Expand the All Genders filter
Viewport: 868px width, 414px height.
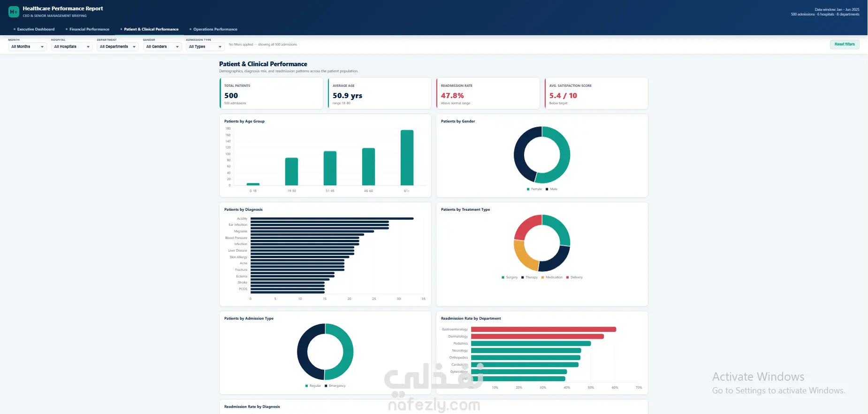point(162,46)
